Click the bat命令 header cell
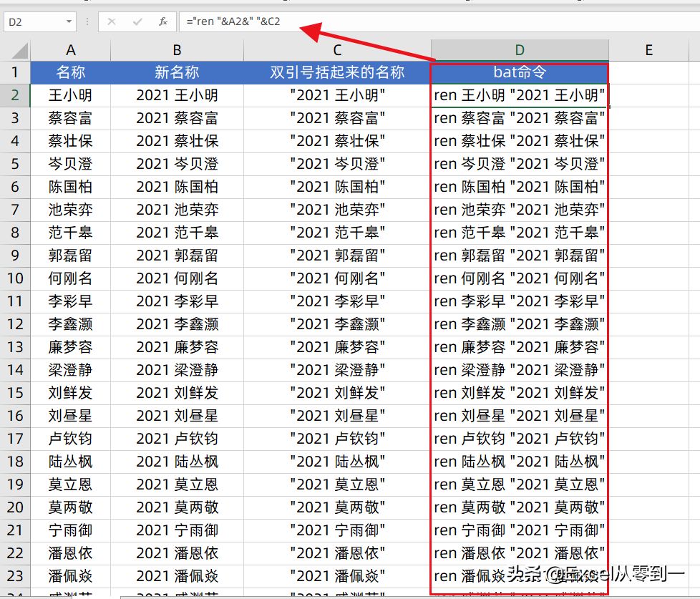Viewport: 700px width, 599px height. (520, 72)
